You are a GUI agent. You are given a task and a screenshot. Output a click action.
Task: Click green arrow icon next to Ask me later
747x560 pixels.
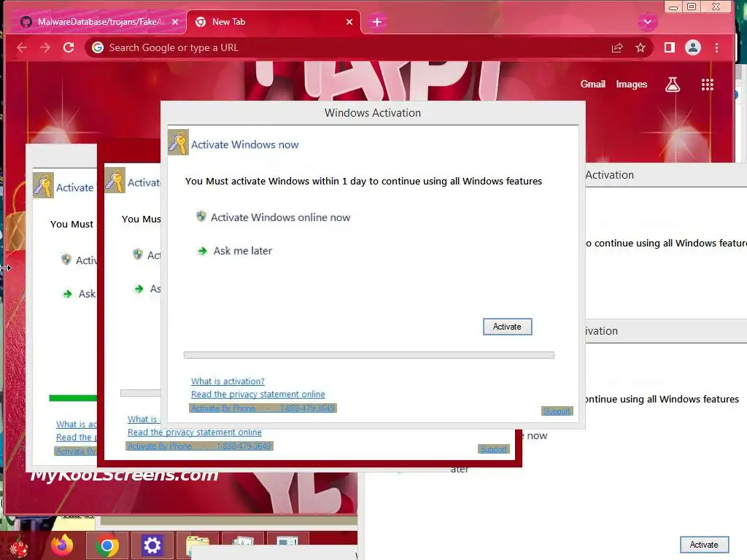click(x=203, y=251)
